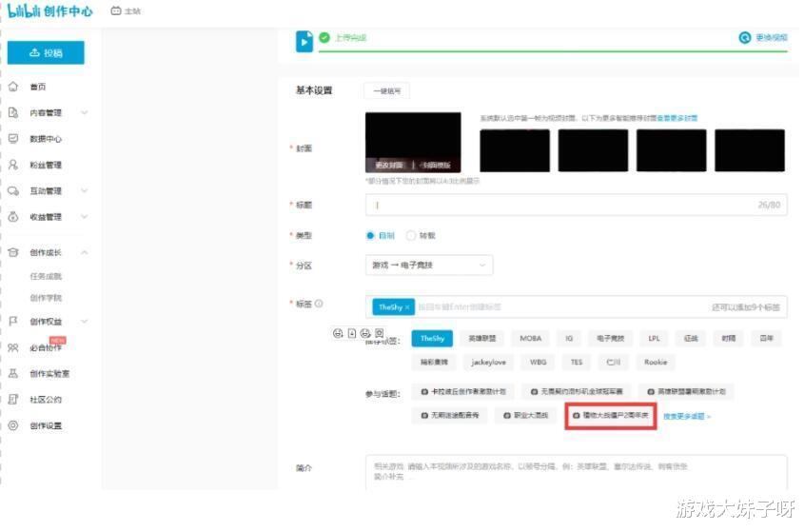Select the 自制 original radio button

point(370,235)
